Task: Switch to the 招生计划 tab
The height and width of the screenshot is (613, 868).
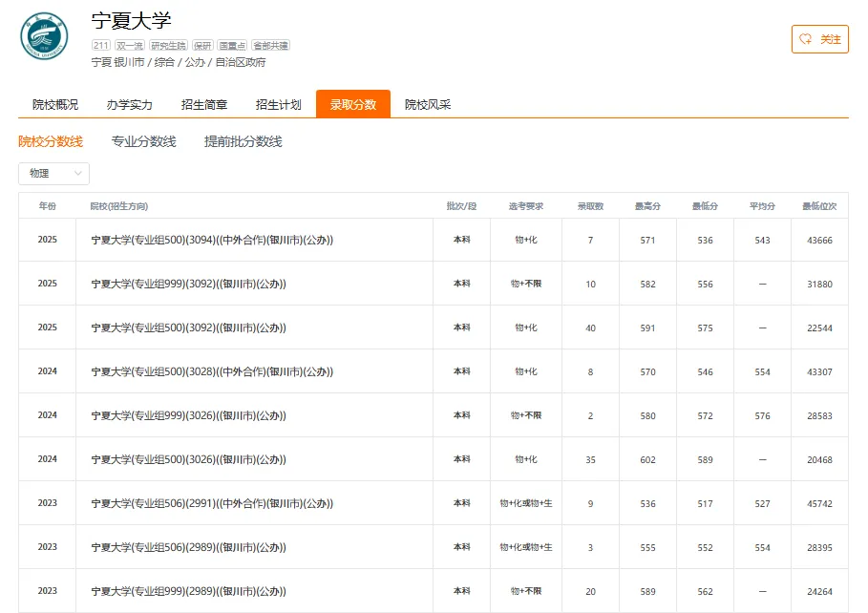Action: coord(279,104)
